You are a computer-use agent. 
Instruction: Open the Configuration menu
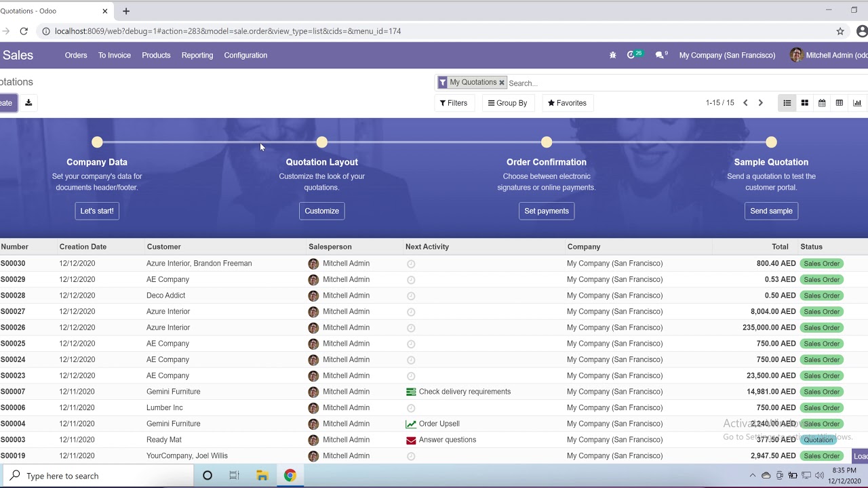tap(245, 56)
